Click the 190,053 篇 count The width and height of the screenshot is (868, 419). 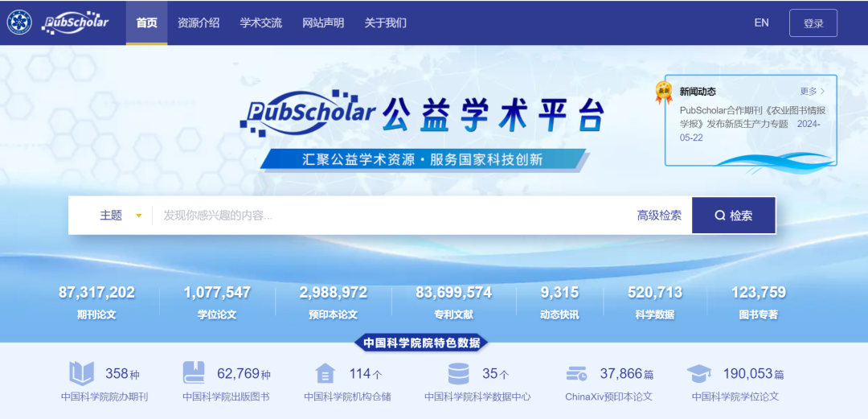[x=753, y=374]
